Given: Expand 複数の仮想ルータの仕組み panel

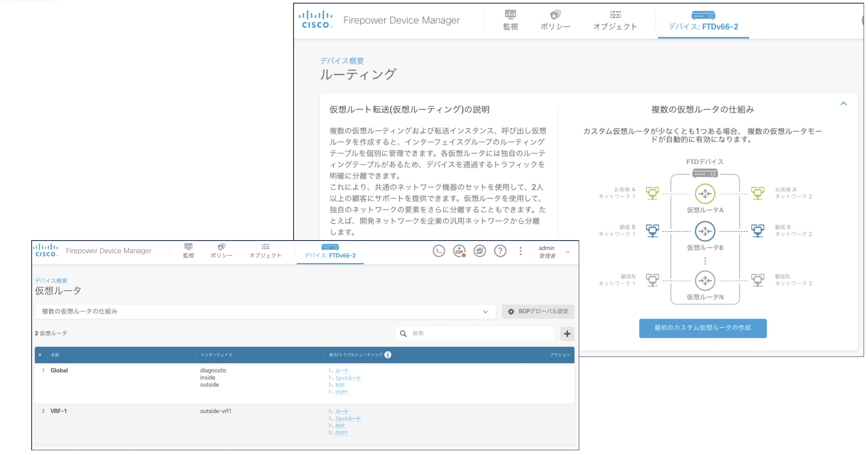Looking at the screenshot, I should [485, 312].
